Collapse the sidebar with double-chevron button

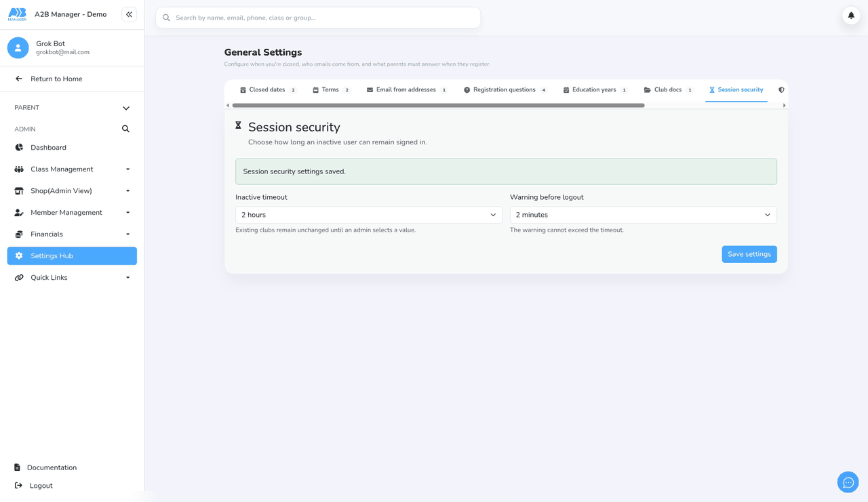click(x=129, y=14)
